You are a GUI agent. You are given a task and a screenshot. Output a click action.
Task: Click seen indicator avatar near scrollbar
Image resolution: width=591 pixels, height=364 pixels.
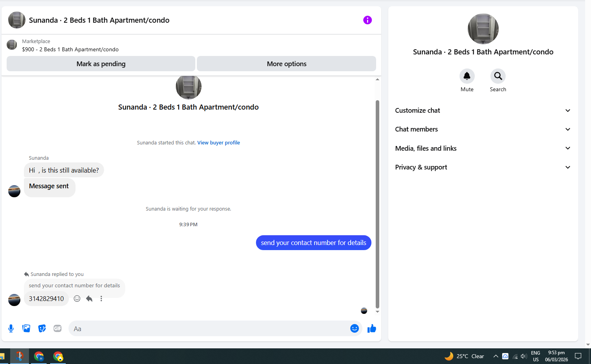pyautogui.click(x=364, y=311)
